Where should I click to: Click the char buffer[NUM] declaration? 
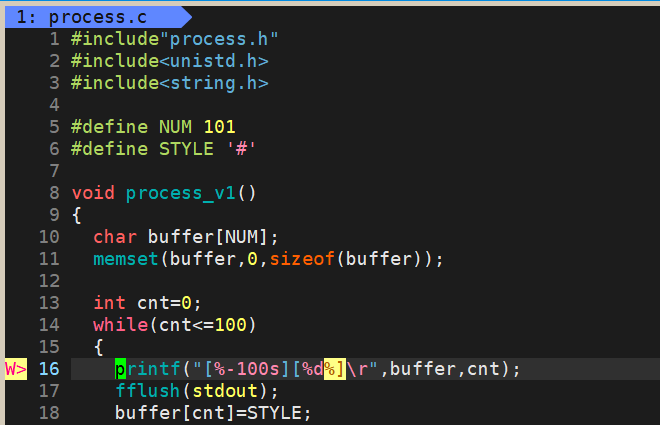(186, 237)
